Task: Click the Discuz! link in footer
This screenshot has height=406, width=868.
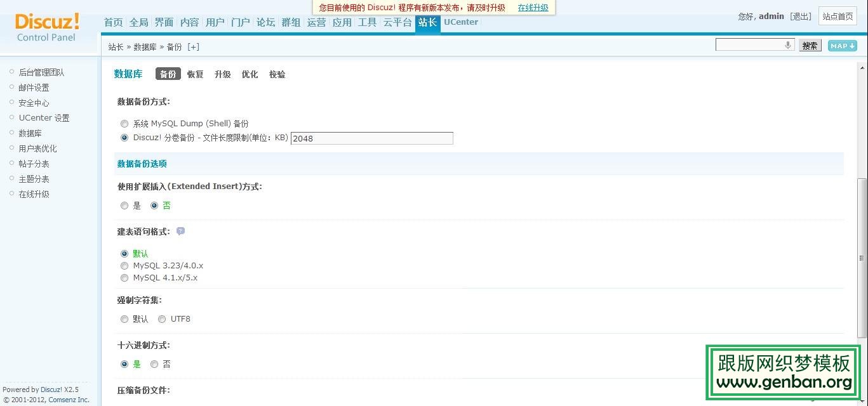Action: click(x=51, y=390)
